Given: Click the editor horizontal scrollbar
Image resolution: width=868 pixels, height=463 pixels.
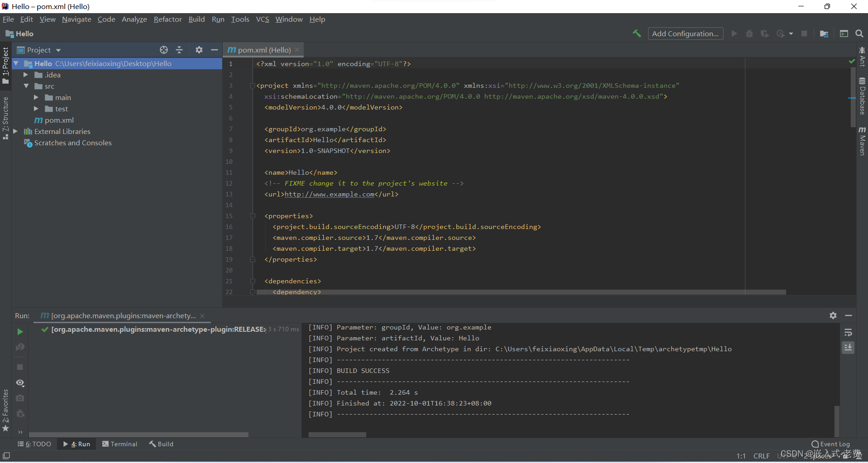Looking at the screenshot, I should pyautogui.click(x=521, y=292).
